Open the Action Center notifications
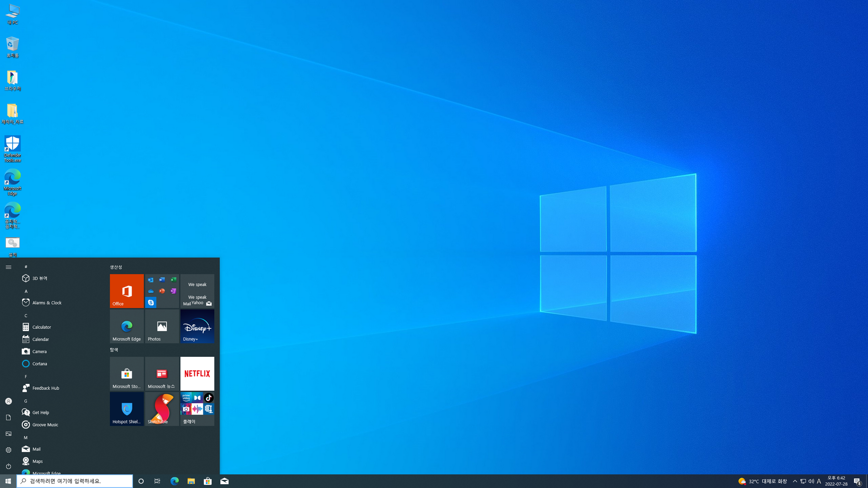 point(857,481)
